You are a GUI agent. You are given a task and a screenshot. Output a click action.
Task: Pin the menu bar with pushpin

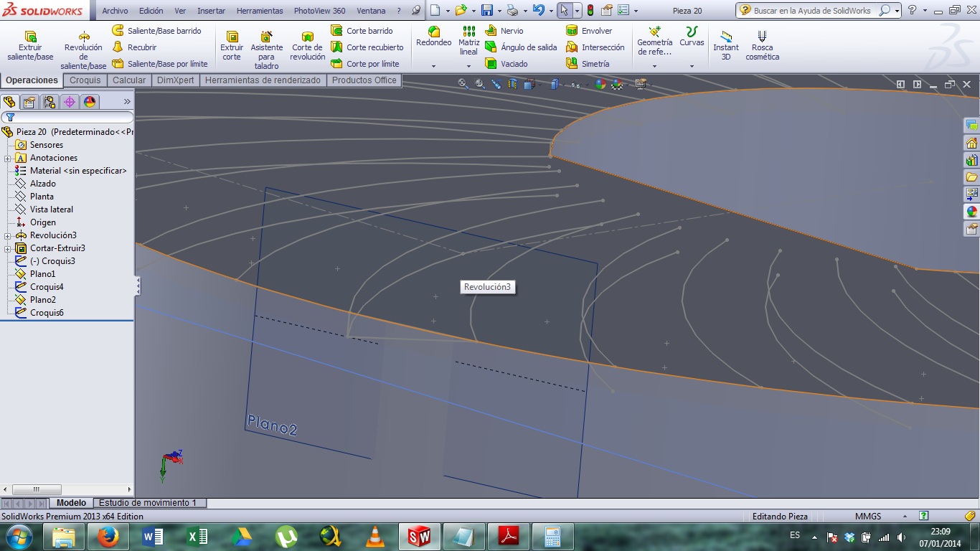point(416,11)
